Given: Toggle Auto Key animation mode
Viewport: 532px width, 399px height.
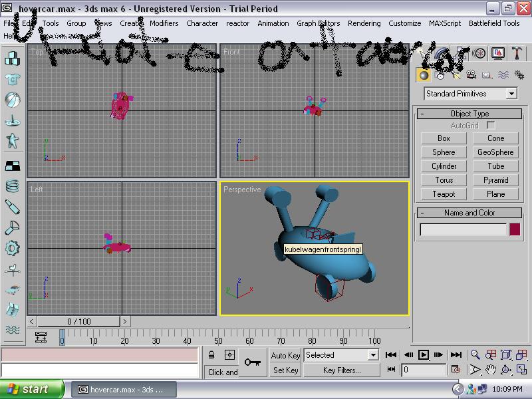Looking at the screenshot, I should (285, 355).
